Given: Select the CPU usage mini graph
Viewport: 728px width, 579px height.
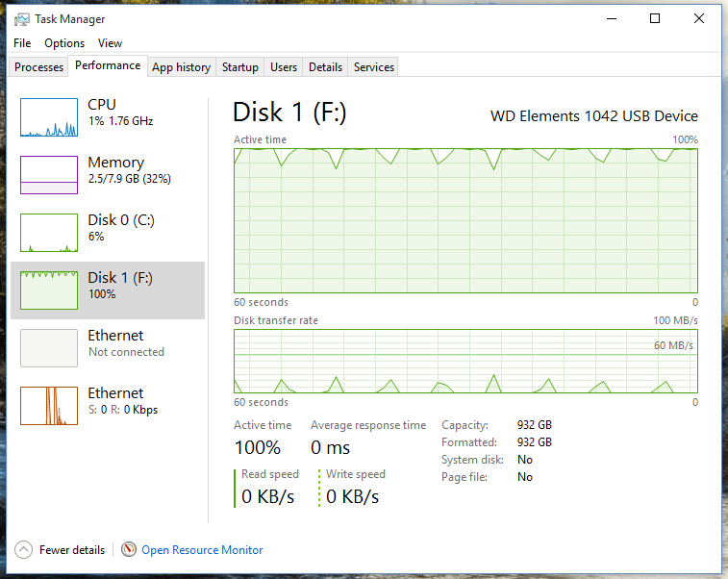Looking at the screenshot, I should tap(49, 117).
